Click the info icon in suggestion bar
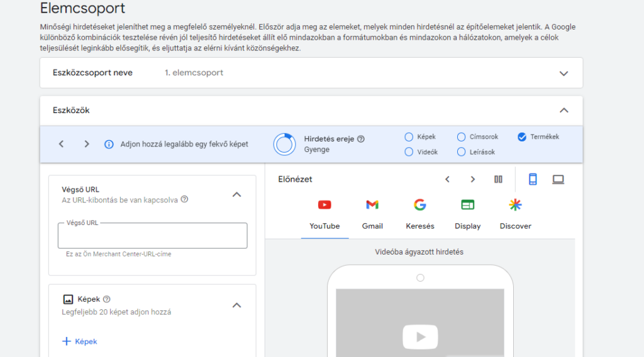The width and height of the screenshot is (644, 357). [109, 144]
